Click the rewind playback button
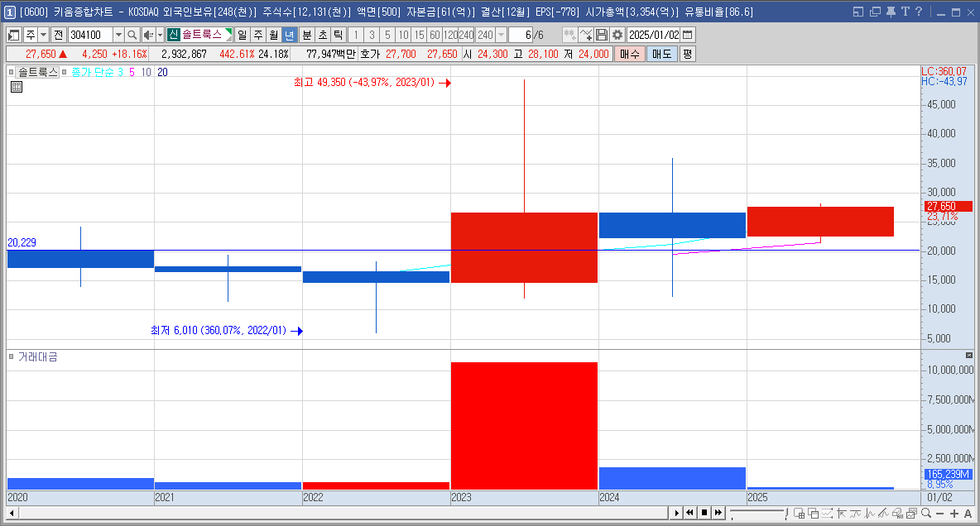Viewport: 980px width, 526px height. (x=690, y=513)
